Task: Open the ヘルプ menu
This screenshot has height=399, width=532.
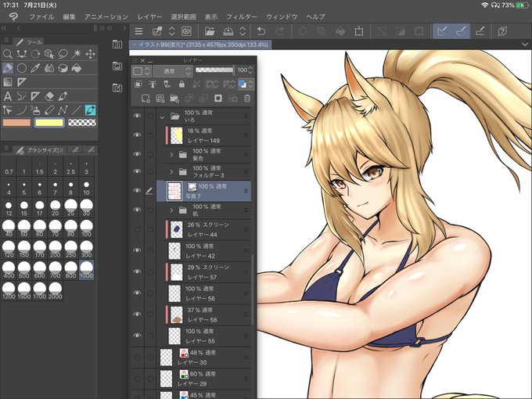Action: coord(315,16)
